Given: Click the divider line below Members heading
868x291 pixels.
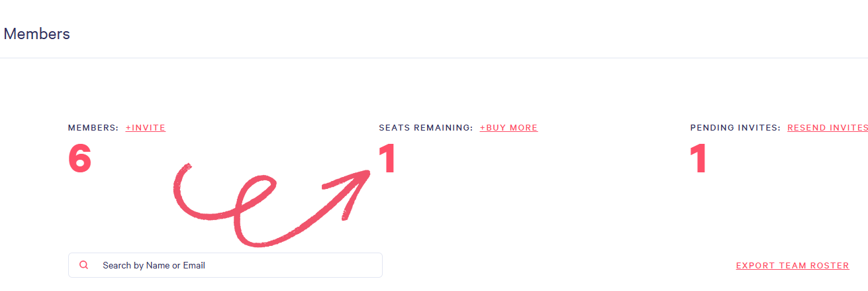Looking at the screenshot, I should pyautogui.click(x=434, y=58).
